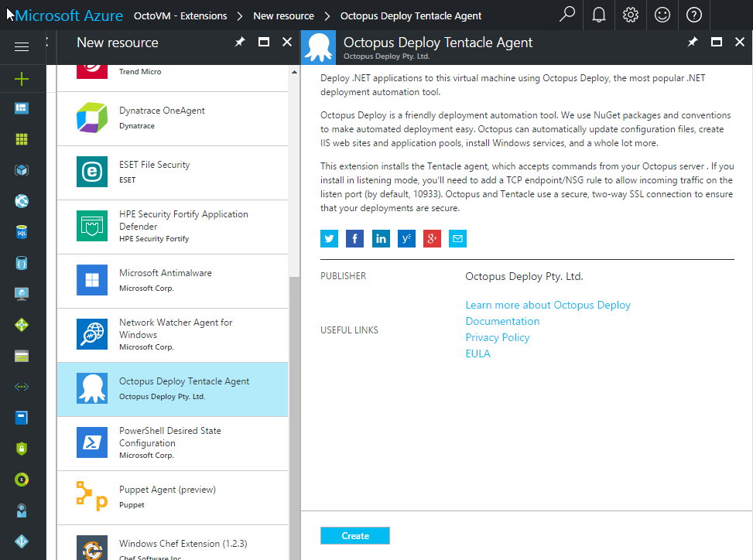Click the search magnifier icon in top bar
753x560 pixels.
tap(567, 15)
